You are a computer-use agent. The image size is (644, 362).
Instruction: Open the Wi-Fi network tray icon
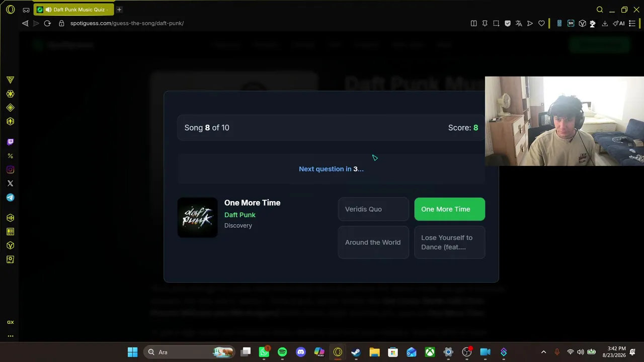click(x=570, y=352)
